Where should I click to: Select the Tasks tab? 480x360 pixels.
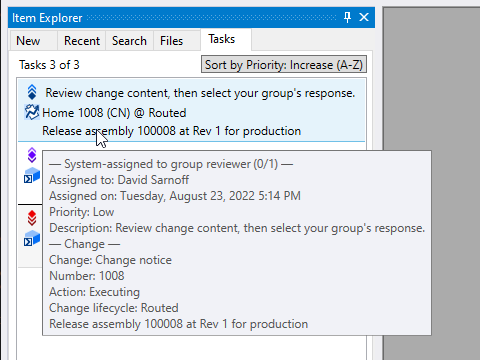point(226,39)
